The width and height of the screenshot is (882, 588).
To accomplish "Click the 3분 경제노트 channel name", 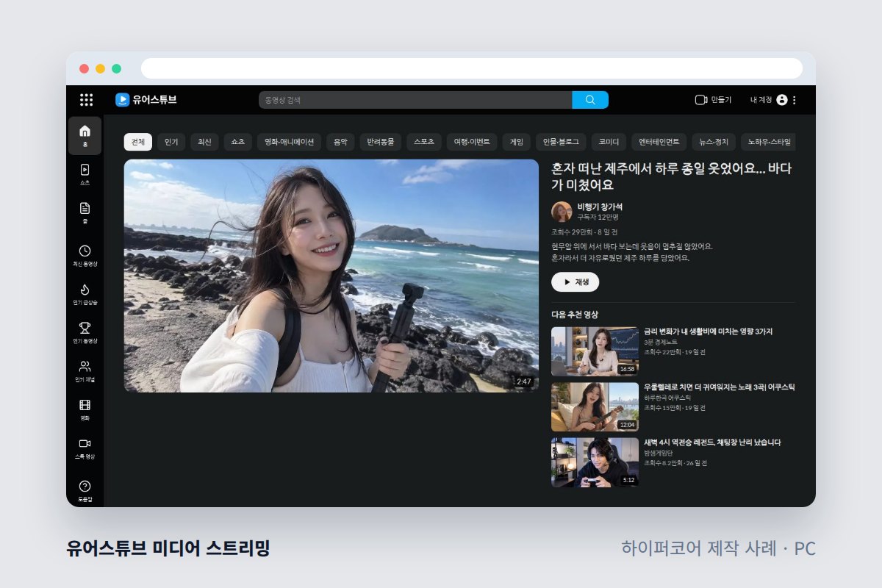I will pyautogui.click(x=661, y=343).
